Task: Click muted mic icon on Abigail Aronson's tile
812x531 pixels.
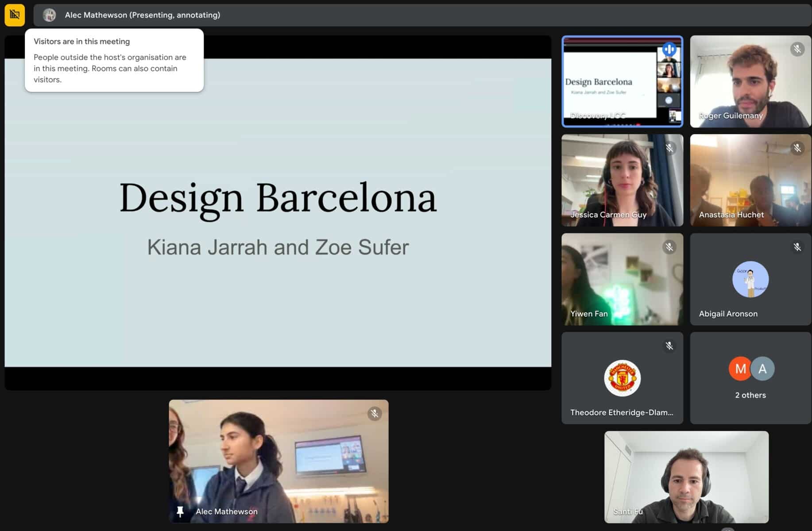Action: pos(797,247)
